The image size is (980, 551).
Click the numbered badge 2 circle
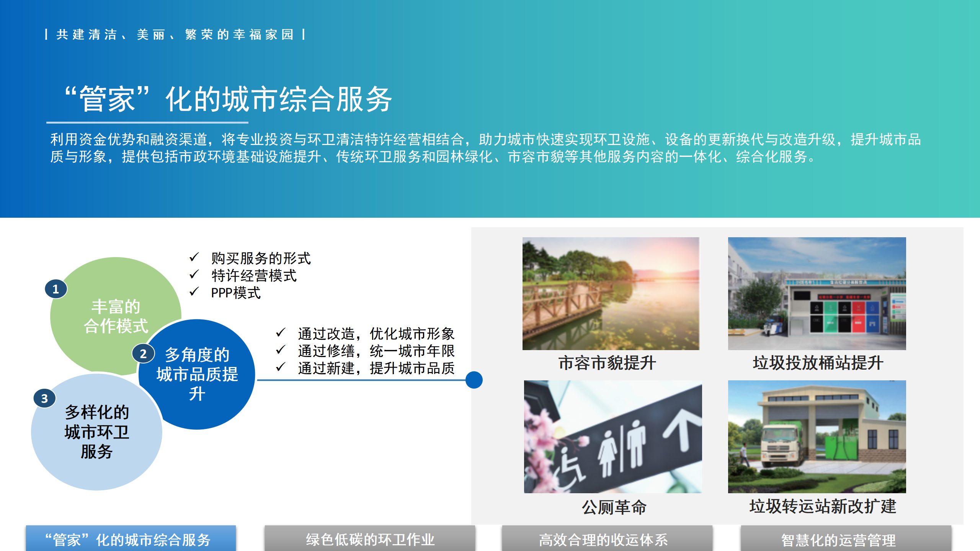[x=143, y=354]
